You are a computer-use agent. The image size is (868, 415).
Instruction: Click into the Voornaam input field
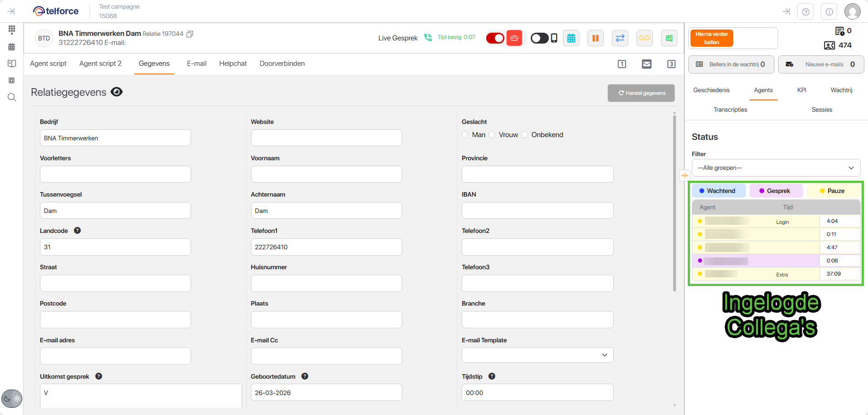pos(326,174)
